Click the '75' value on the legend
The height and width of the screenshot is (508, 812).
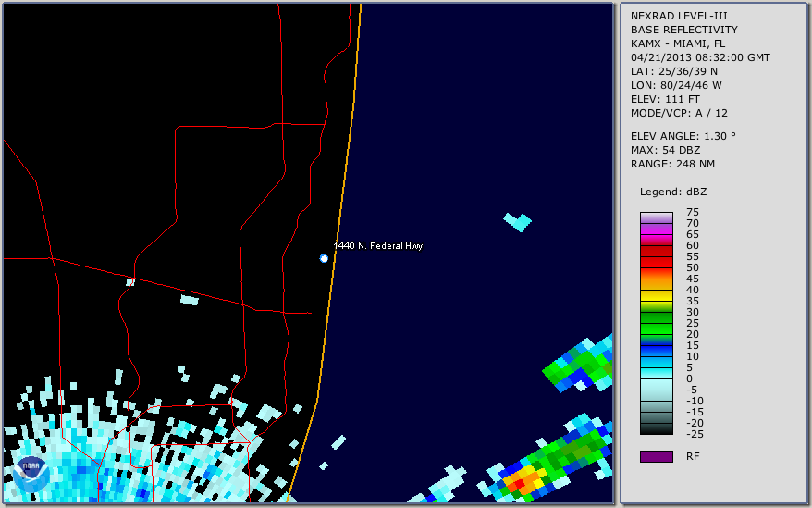[x=693, y=212]
